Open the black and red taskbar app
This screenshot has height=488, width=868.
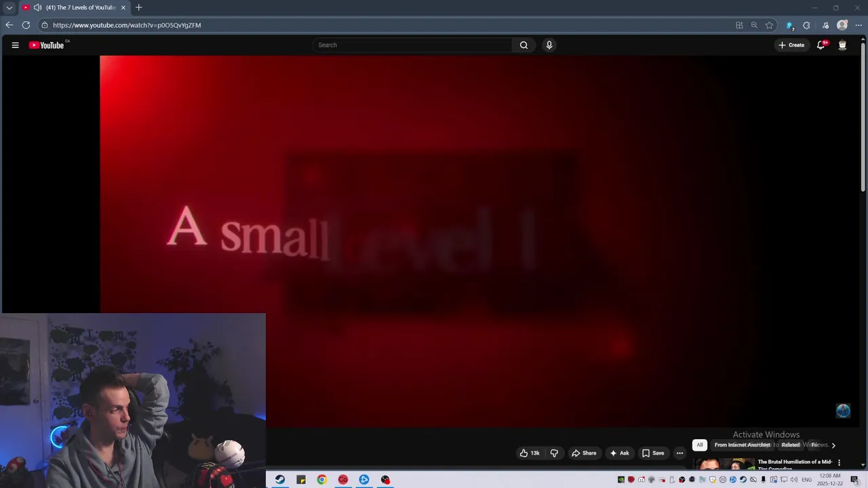point(385,480)
